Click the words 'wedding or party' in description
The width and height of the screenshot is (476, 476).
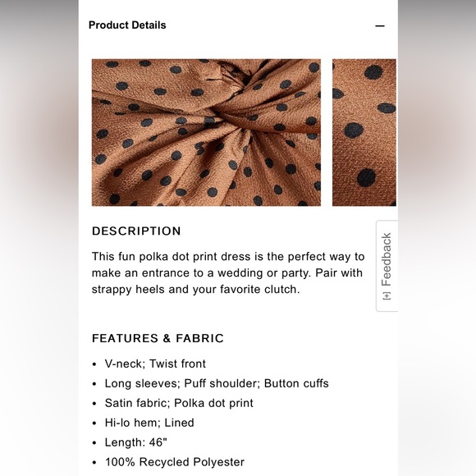coord(264,273)
